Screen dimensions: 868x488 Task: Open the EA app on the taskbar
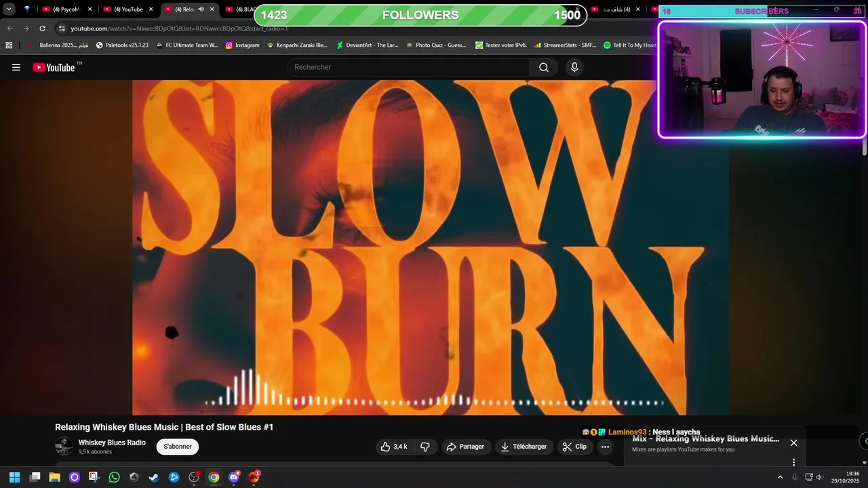click(254, 477)
